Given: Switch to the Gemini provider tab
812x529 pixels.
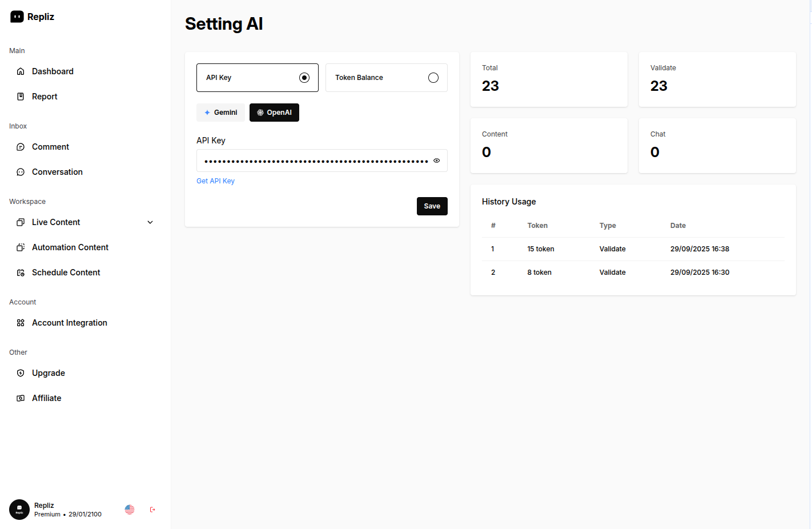Looking at the screenshot, I should pos(220,113).
